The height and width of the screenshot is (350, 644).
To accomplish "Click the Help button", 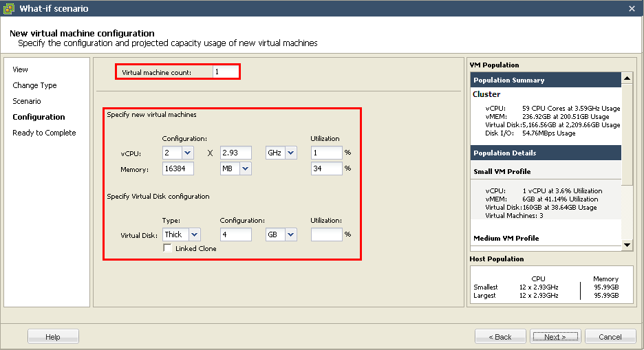I will (x=53, y=336).
